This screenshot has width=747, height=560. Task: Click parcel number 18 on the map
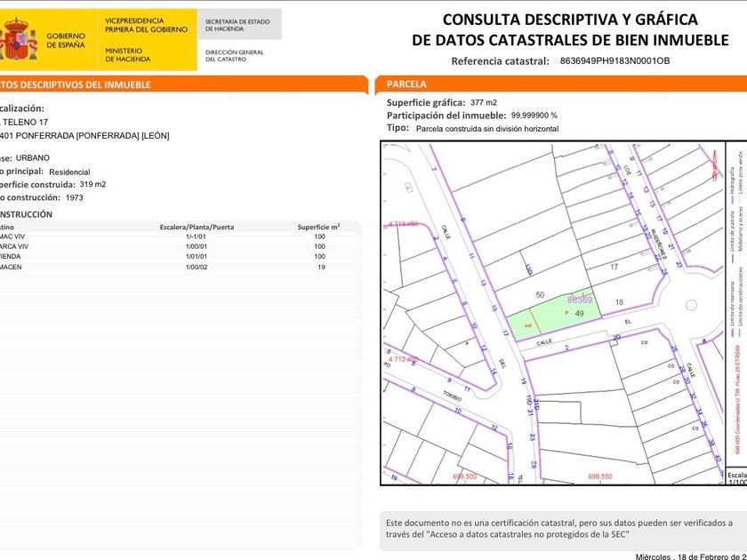[619, 302]
